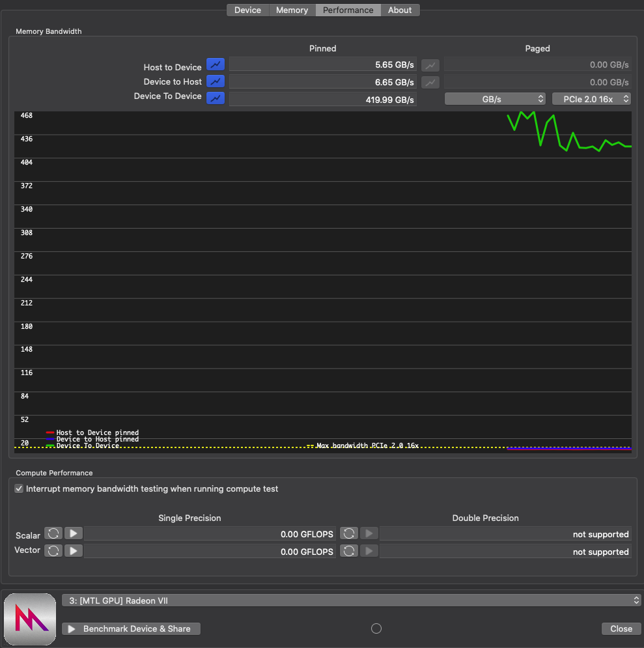Click the Single Precision heading
This screenshot has height=648, width=644.
(x=189, y=518)
